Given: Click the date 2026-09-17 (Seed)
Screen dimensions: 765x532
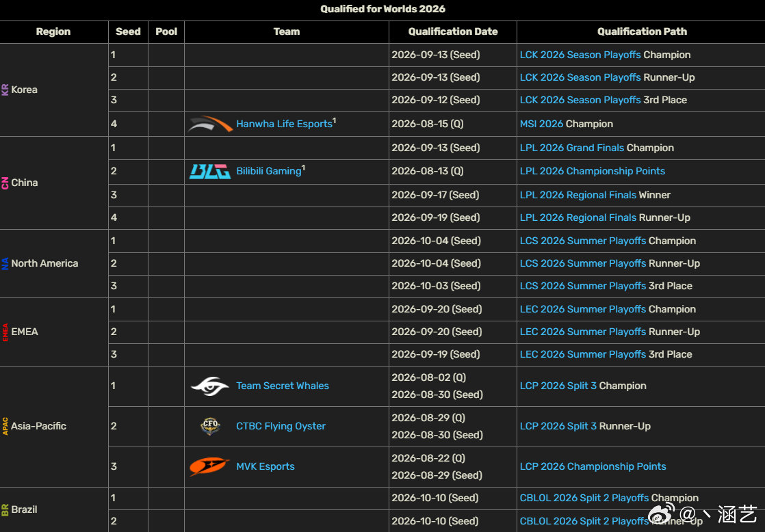Looking at the screenshot, I should point(436,195).
